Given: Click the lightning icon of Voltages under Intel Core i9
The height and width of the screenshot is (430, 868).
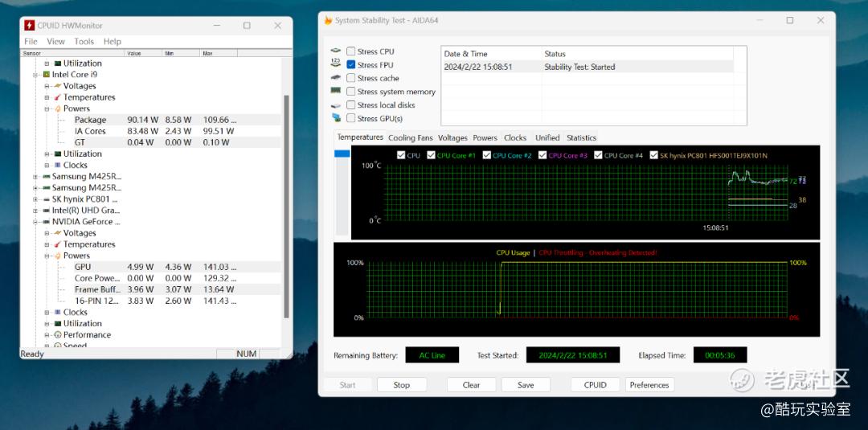Looking at the screenshot, I should point(58,86).
